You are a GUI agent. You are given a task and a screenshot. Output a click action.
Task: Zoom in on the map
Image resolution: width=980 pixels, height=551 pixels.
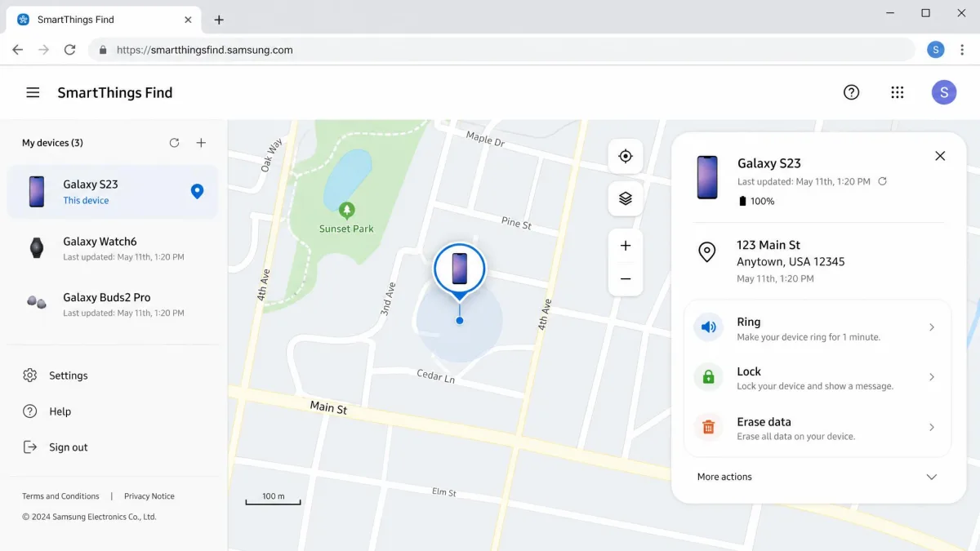point(626,246)
